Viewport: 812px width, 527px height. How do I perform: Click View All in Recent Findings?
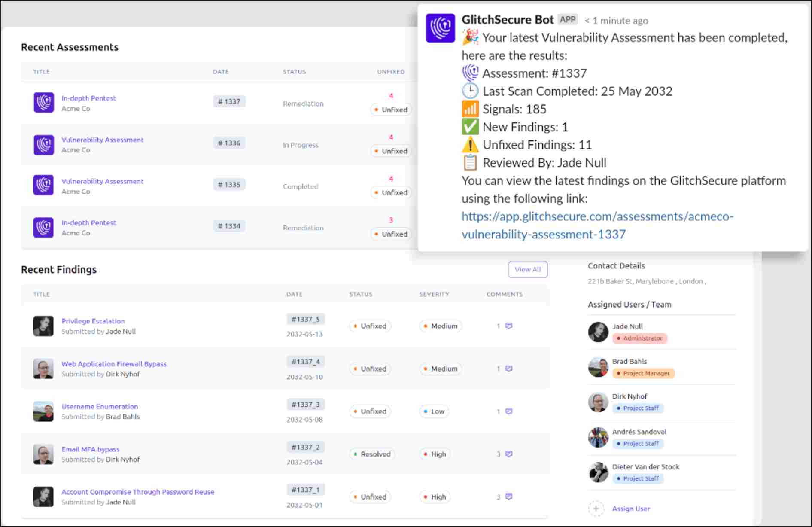(x=528, y=269)
